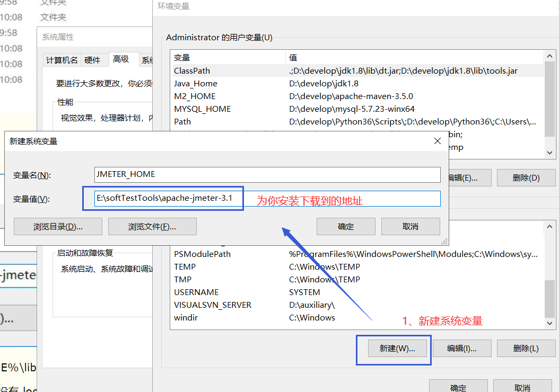Select the TEMP system variable row
Image resolution: width=559 pixels, height=392 pixels.
click(359, 266)
